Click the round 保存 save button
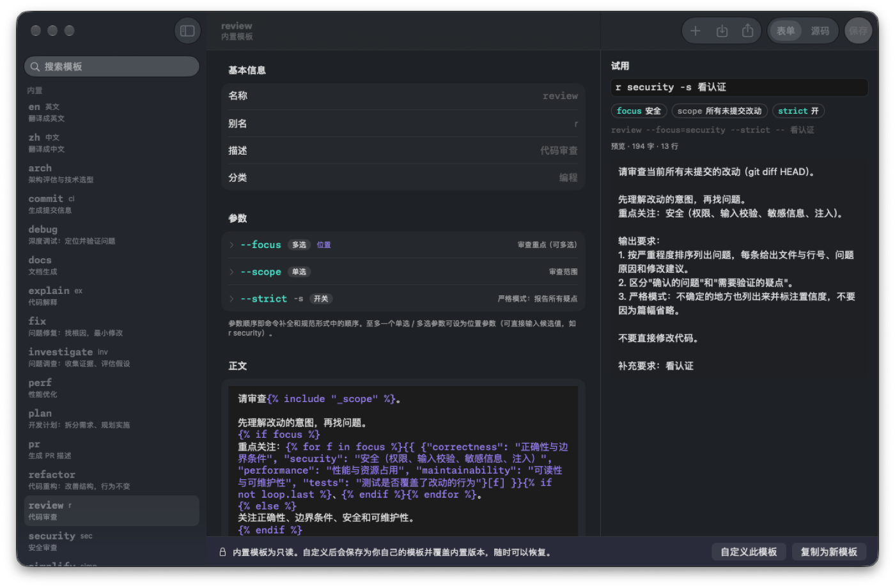895x588 pixels. click(859, 31)
